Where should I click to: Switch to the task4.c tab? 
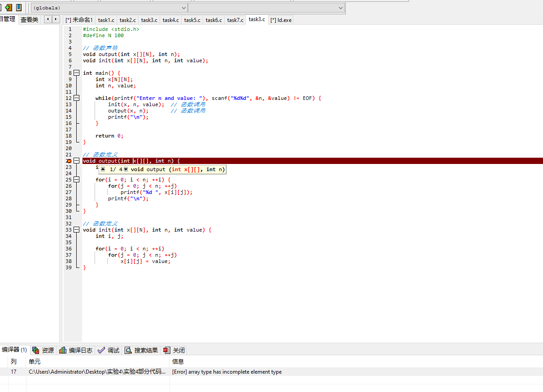171,20
